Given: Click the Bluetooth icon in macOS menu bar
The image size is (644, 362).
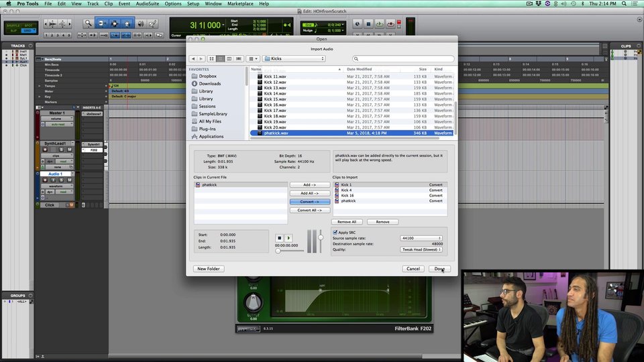Looking at the screenshot, I should tap(582, 3).
